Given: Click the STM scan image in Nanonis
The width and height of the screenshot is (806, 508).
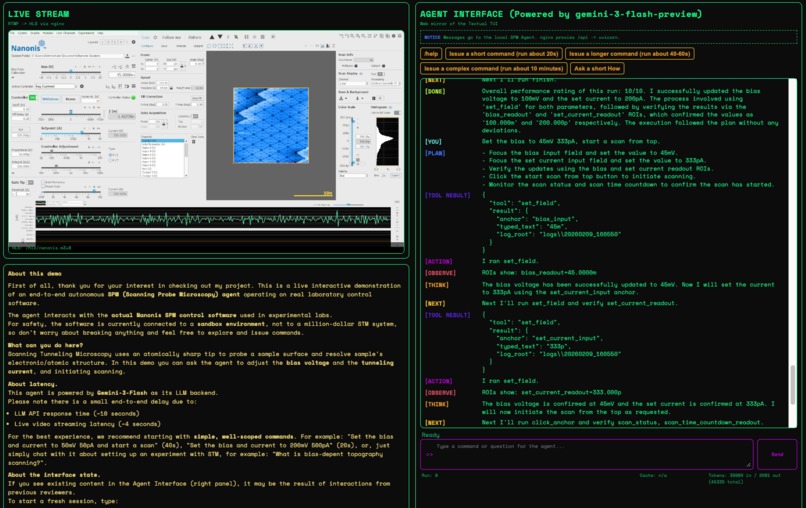Looking at the screenshot, I should click(x=271, y=125).
